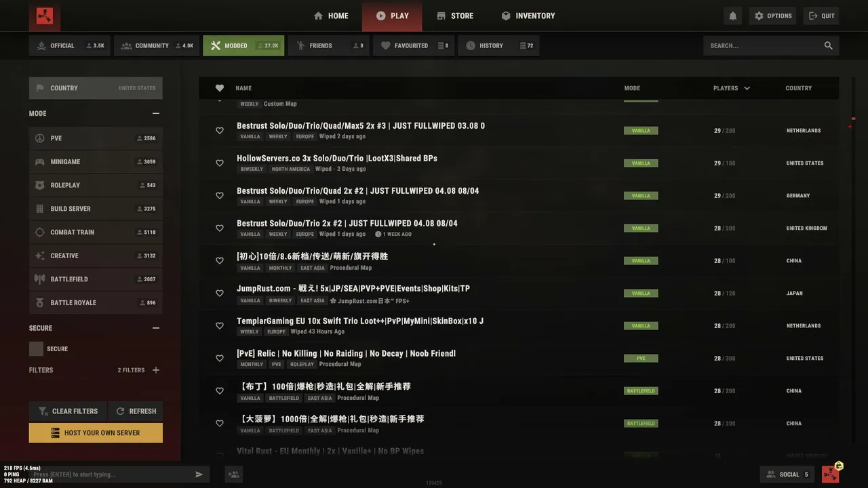This screenshot has width=868, height=488.
Task: Click the team group icon beside chat
Action: [234, 474]
